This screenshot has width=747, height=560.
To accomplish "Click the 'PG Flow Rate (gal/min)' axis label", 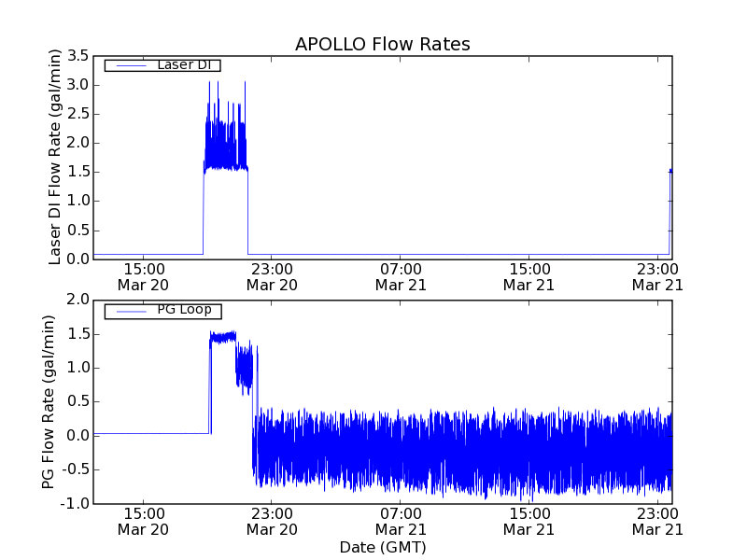I will coord(49,402).
